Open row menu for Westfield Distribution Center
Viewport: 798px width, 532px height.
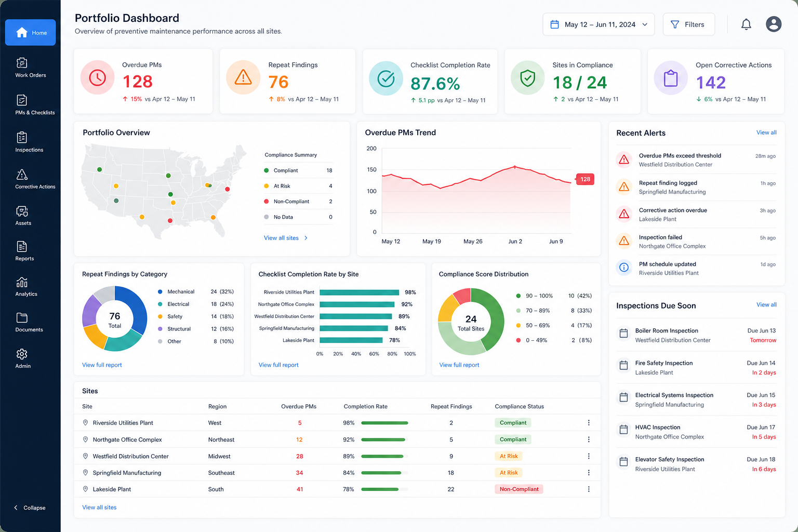[x=589, y=456]
